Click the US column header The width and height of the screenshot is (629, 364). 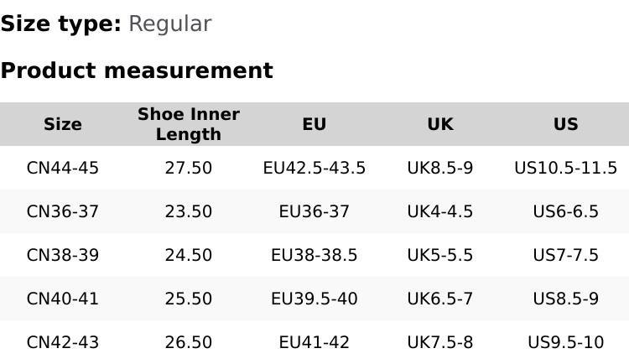point(566,124)
